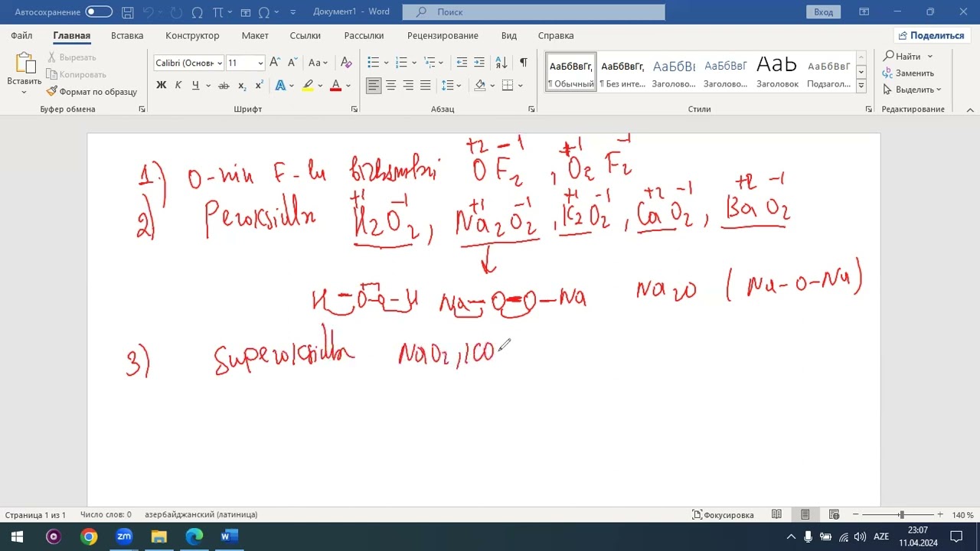The height and width of the screenshot is (551, 980).
Task: Decrease paragraph indent
Action: coord(462,63)
